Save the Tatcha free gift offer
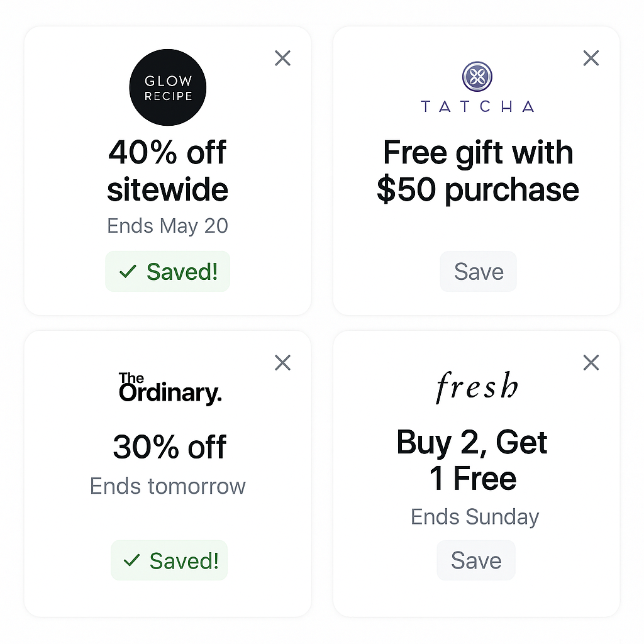644x644 pixels. tap(479, 272)
